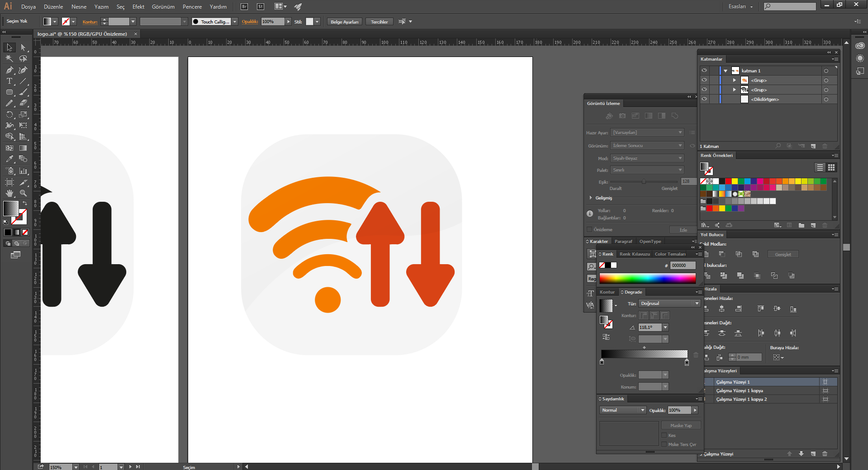Image resolution: width=868 pixels, height=470 pixels.
Task: Select the Pen tool
Action: click(9, 70)
